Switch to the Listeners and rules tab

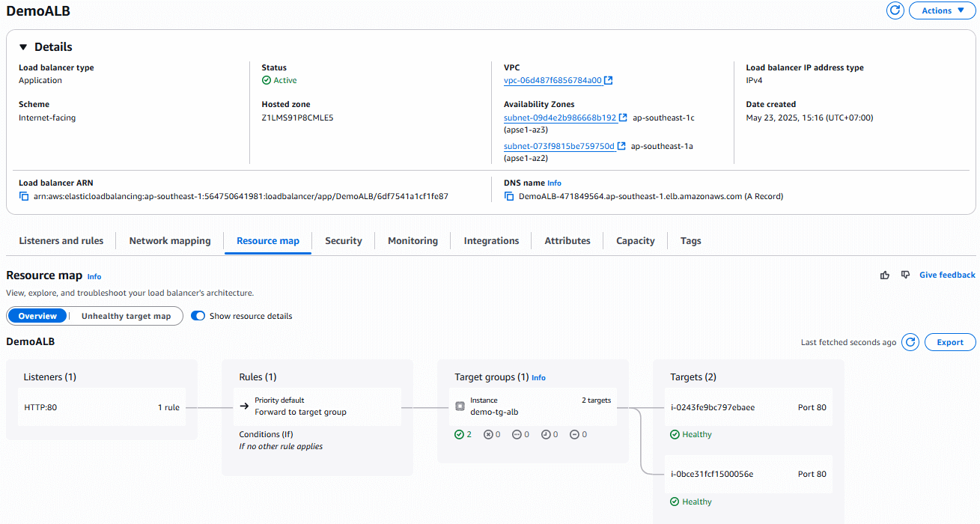(61, 241)
